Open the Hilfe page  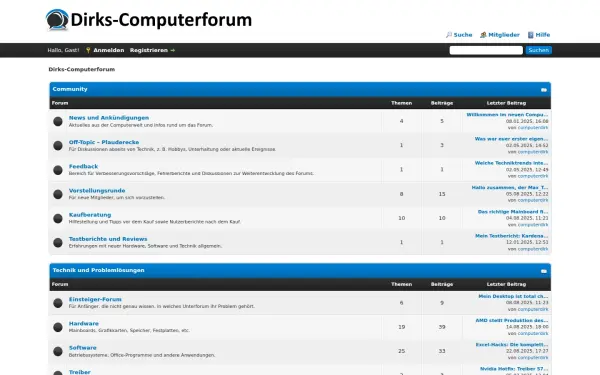point(543,35)
